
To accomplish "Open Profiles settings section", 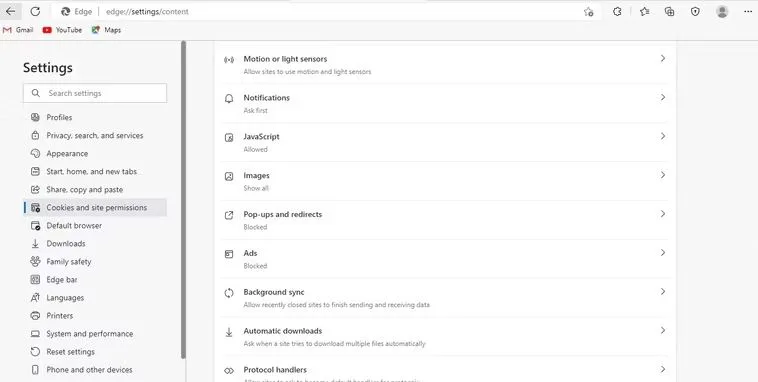I will coord(95,118).
